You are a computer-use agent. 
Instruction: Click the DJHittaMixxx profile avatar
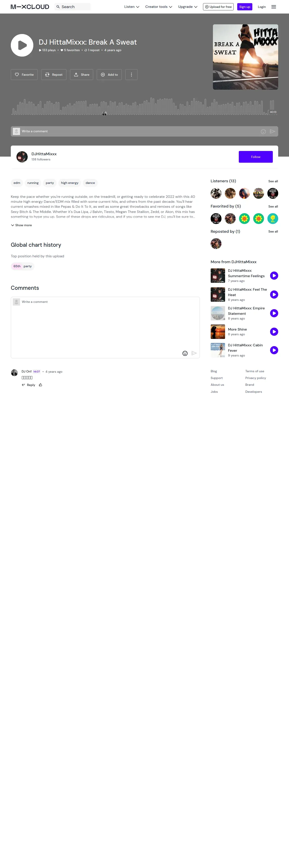[22, 157]
